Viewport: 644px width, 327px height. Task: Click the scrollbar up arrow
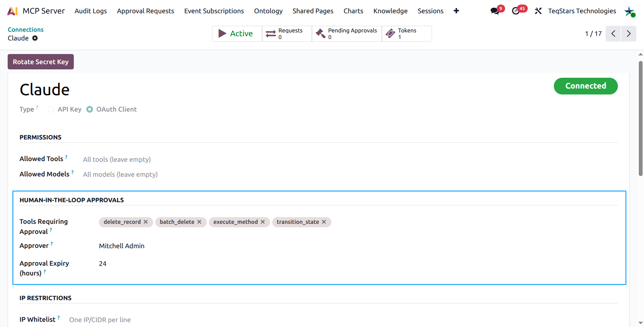641,54
